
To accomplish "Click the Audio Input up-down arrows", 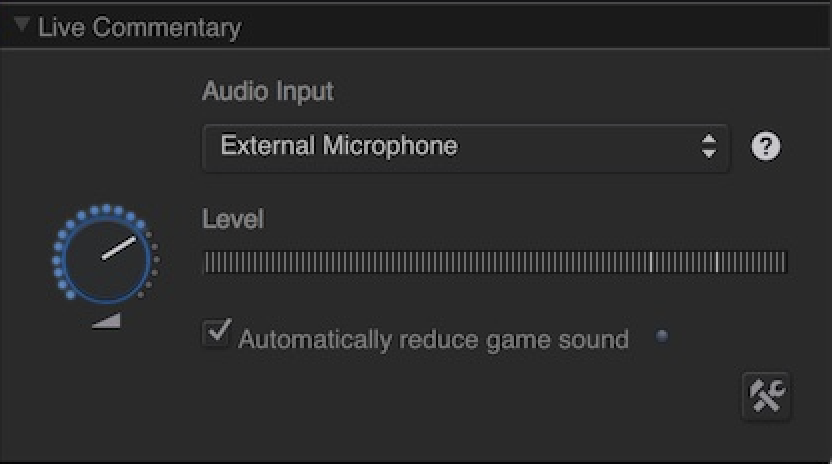I will tap(709, 147).
